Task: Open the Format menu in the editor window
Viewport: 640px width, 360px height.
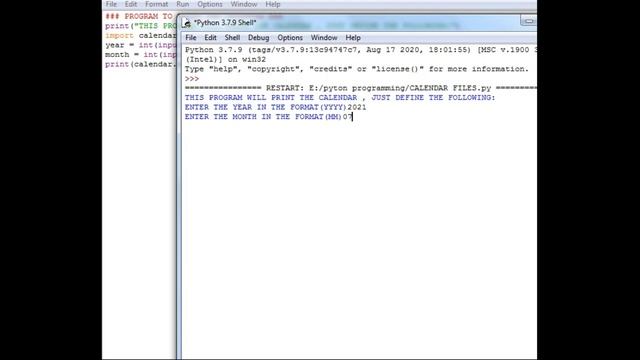Action: click(156, 4)
